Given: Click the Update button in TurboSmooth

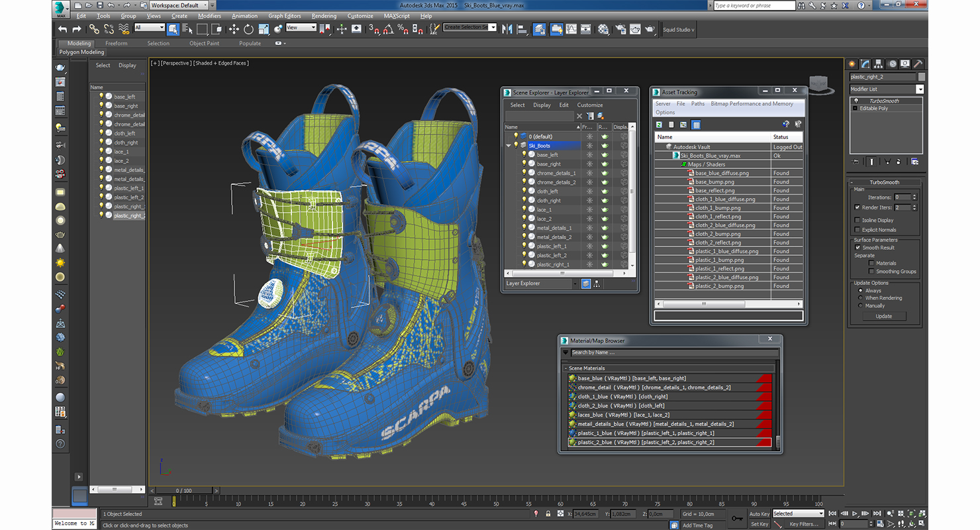Looking at the screenshot, I should tap(884, 316).
